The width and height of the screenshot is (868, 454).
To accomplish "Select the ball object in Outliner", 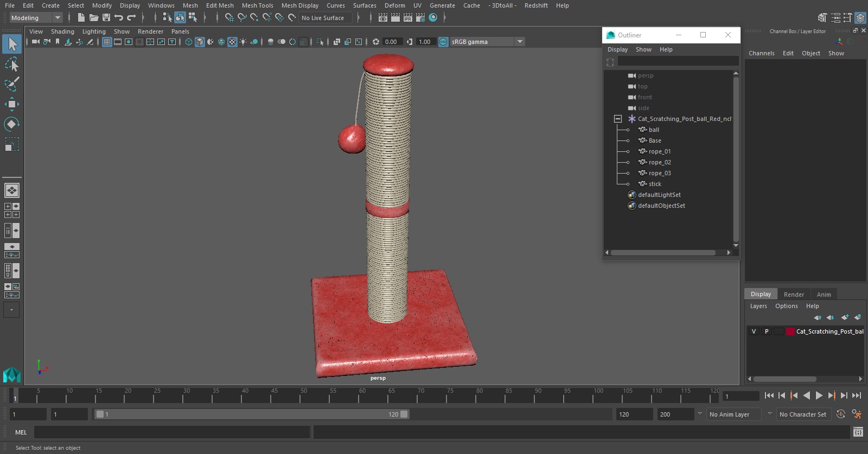I will [654, 130].
